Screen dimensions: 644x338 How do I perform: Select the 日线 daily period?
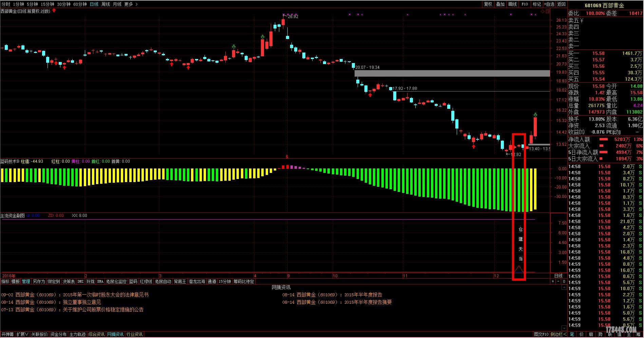click(x=94, y=4)
